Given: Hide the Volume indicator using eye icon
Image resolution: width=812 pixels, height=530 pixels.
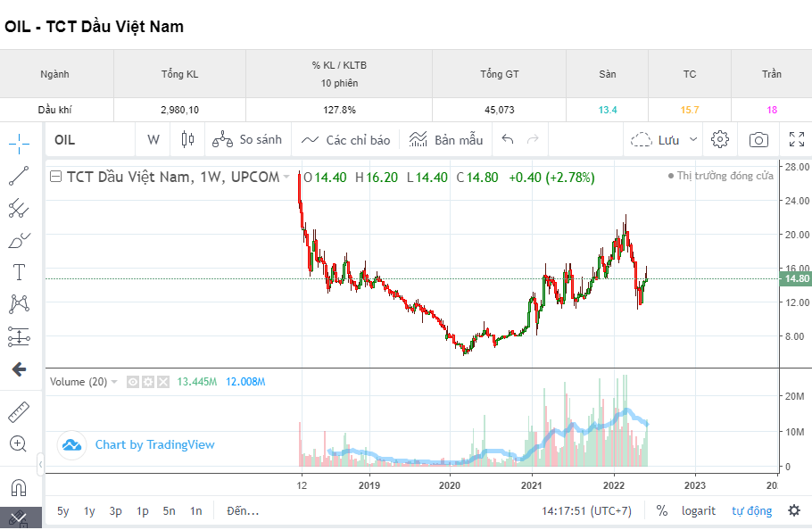Looking at the screenshot, I should coord(132,382).
